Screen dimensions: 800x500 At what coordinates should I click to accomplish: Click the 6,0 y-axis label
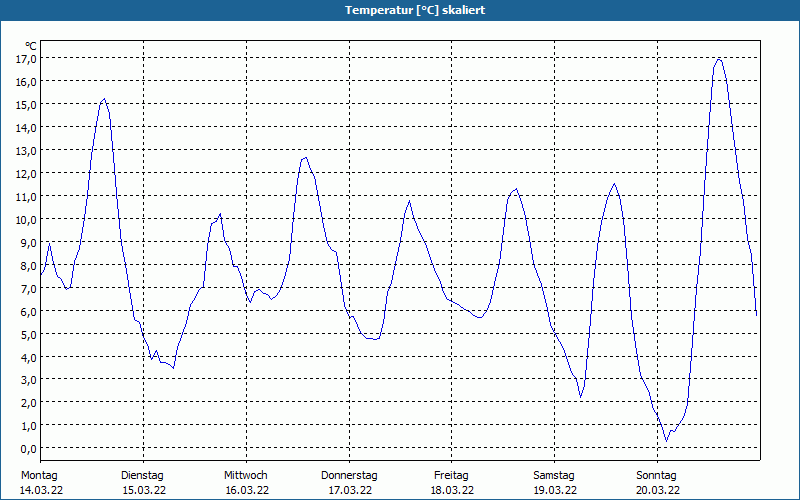[x=29, y=311]
